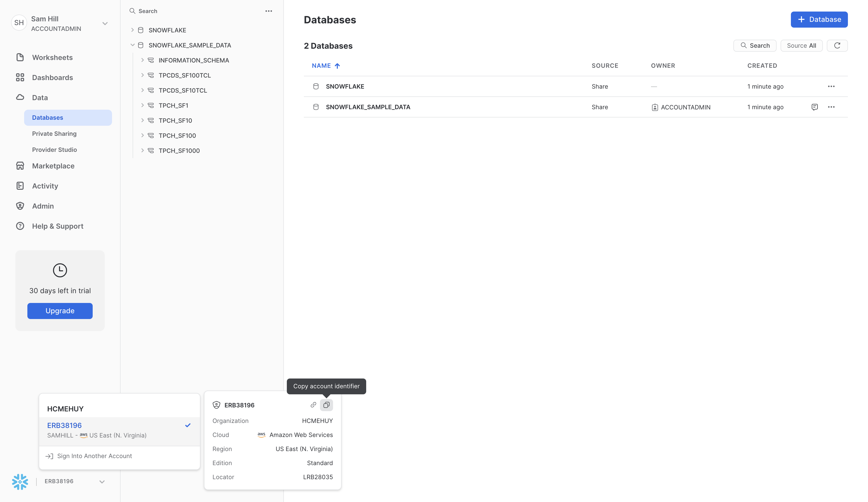Open the SNOWFLAKE database table row
Screen dimensions: 868x502
[575, 86]
